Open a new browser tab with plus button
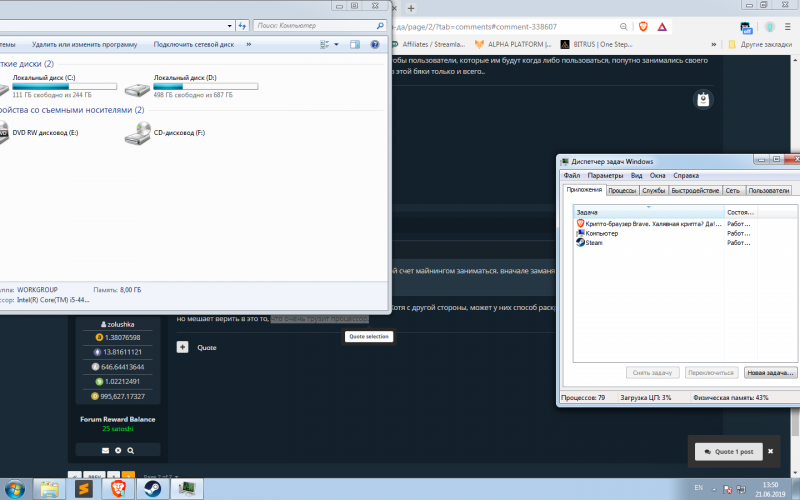The height and width of the screenshot is (500, 800). pyautogui.click(x=411, y=8)
